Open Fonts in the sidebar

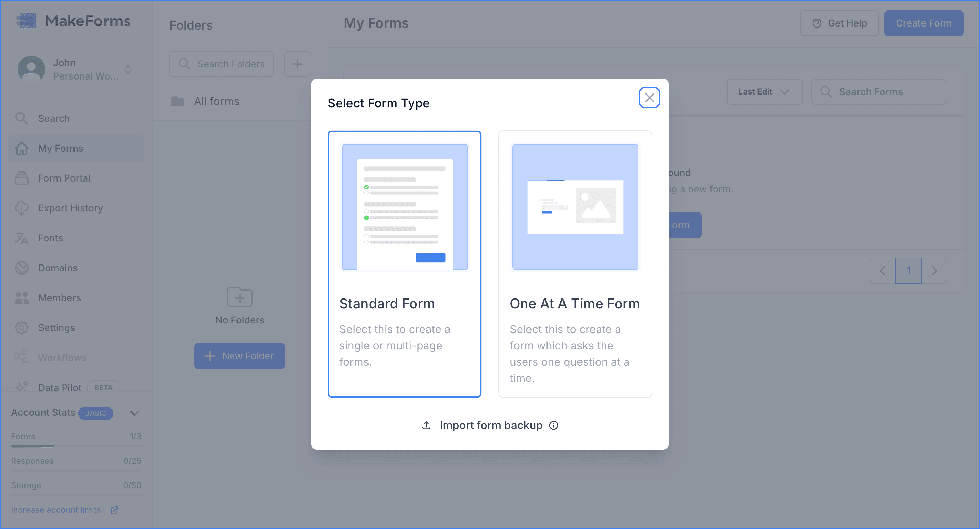point(76,238)
